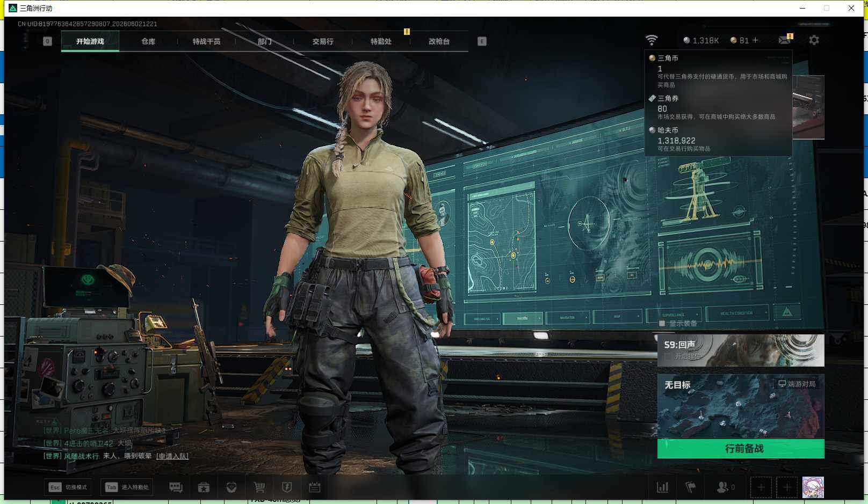Open the shopping cart store icon
Viewport: 868px width, 504px height.
point(259,487)
